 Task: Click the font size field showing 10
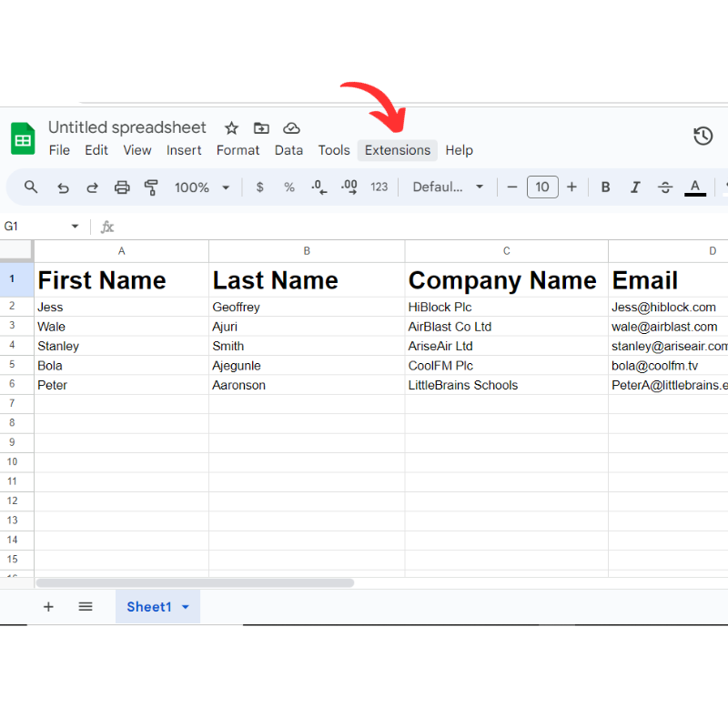pyautogui.click(x=542, y=187)
